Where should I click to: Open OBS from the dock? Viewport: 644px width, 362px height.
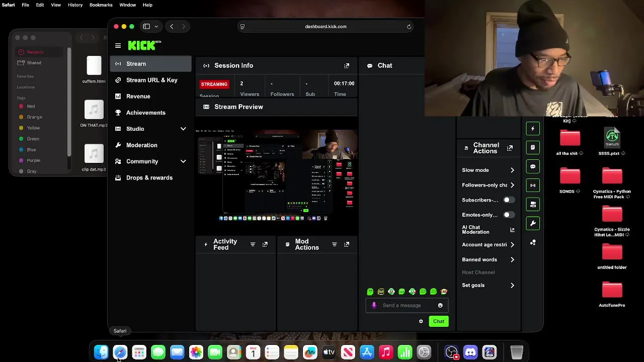click(x=452, y=352)
